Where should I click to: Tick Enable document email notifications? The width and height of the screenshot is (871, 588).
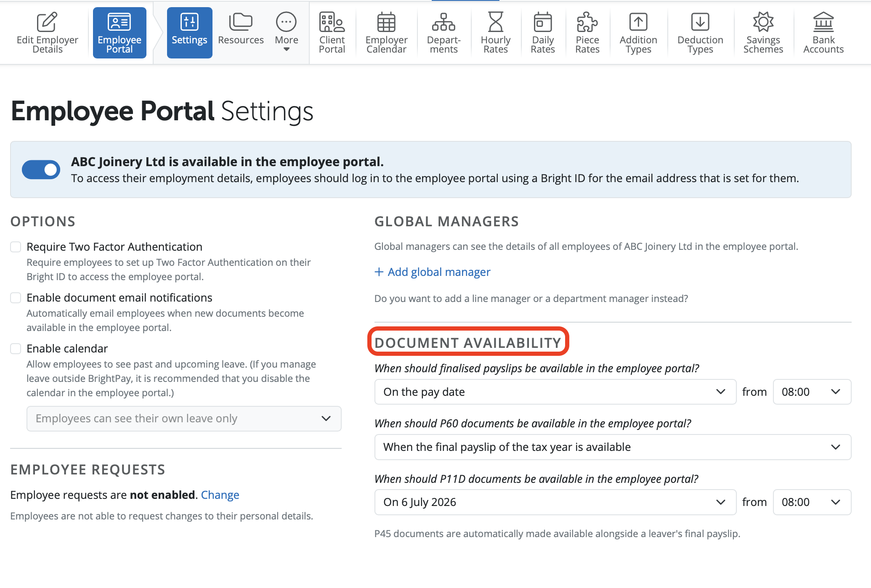coord(16,298)
